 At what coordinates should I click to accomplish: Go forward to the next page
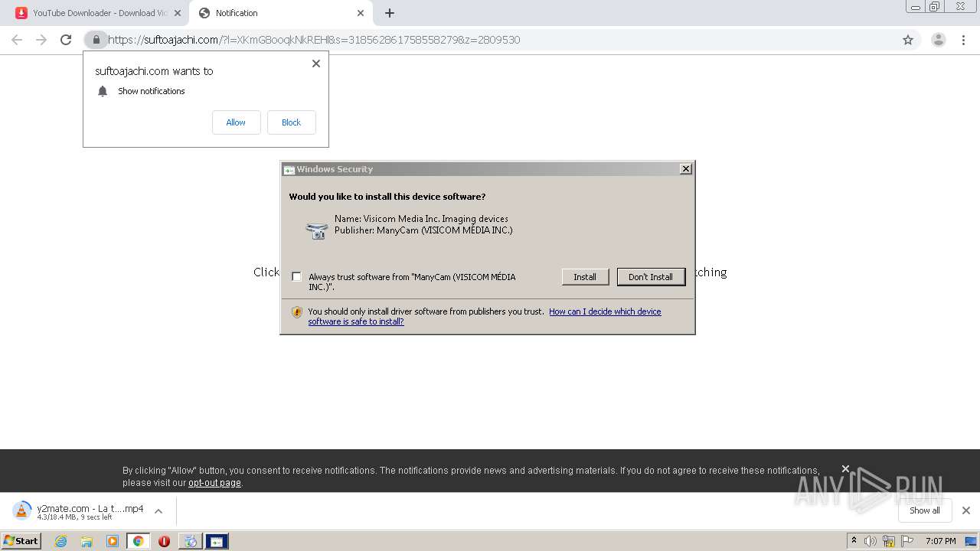click(x=41, y=40)
